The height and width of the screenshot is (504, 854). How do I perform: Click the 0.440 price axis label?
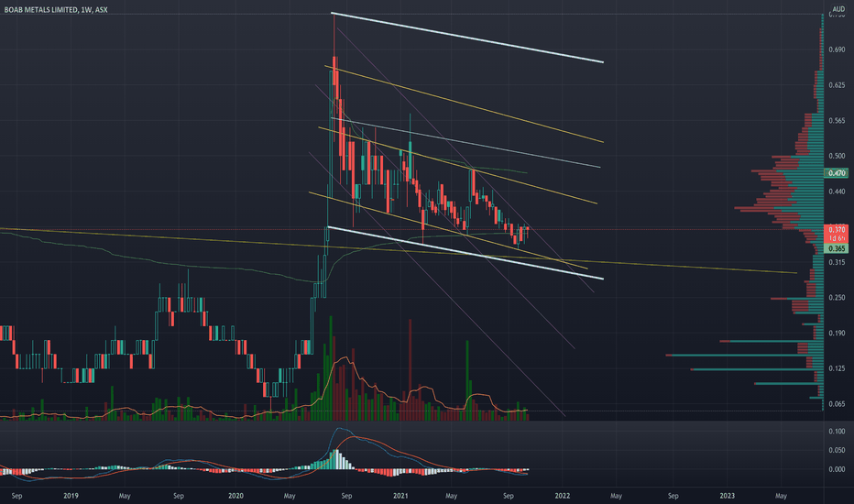[x=838, y=192]
